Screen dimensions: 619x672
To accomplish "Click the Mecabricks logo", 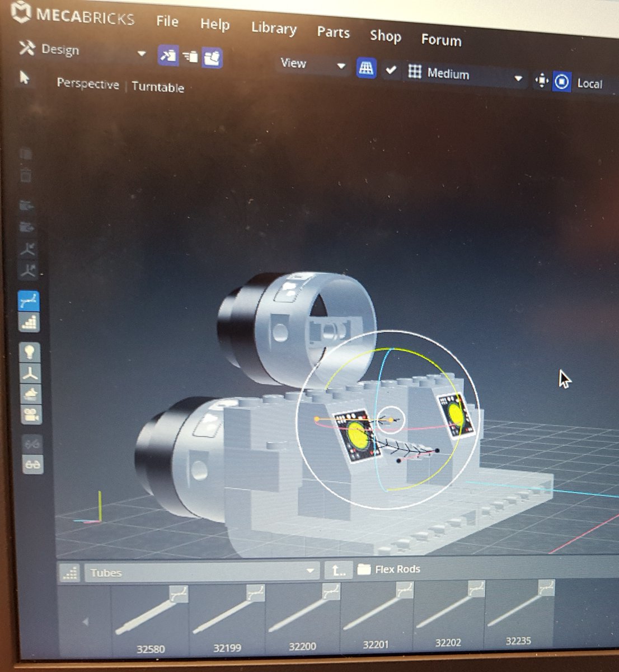I will pyautogui.click(x=72, y=14).
